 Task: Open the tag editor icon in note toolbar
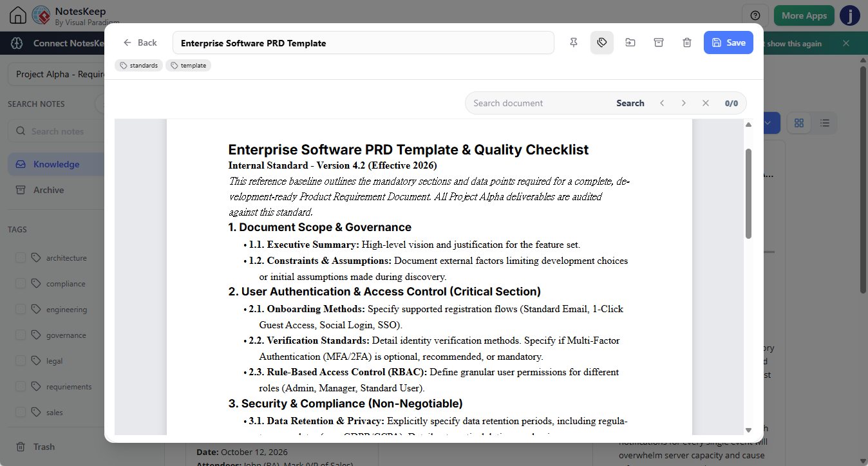602,42
